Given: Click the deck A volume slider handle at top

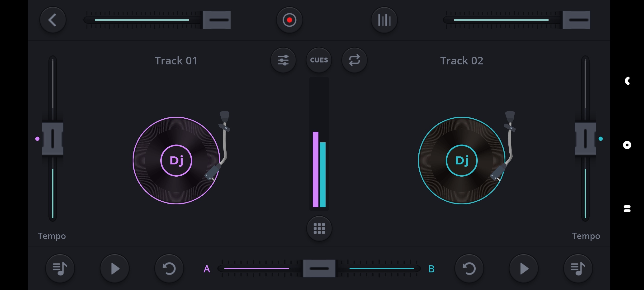Looking at the screenshot, I should 217,20.
